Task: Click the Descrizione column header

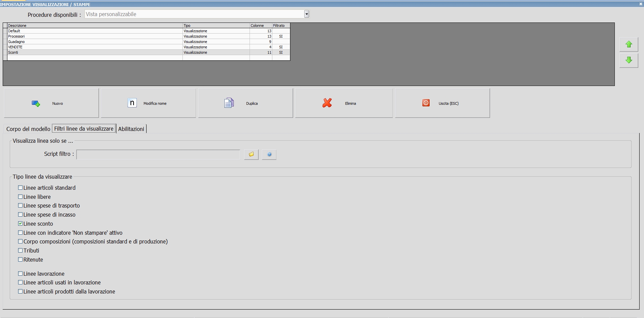Action: [x=95, y=26]
